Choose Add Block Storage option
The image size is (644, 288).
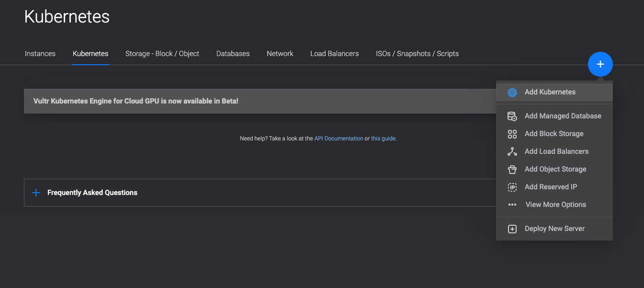coord(554,134)
